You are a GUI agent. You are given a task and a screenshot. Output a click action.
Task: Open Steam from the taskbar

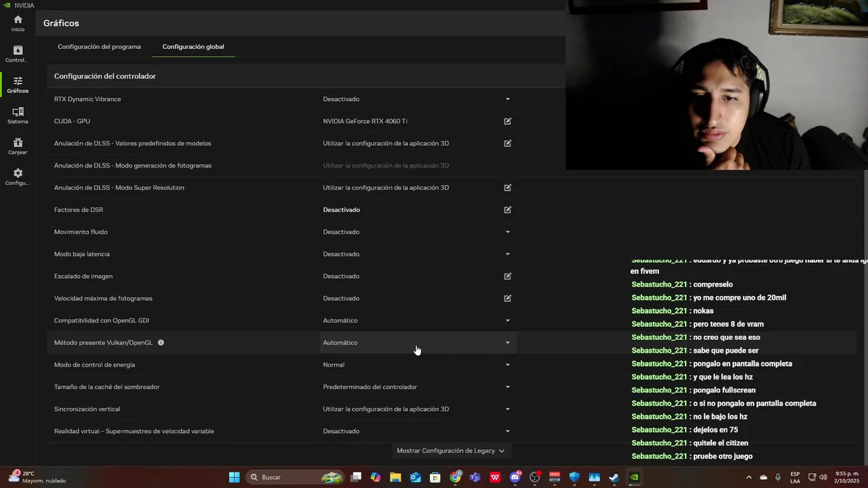(x=614, y=477)
